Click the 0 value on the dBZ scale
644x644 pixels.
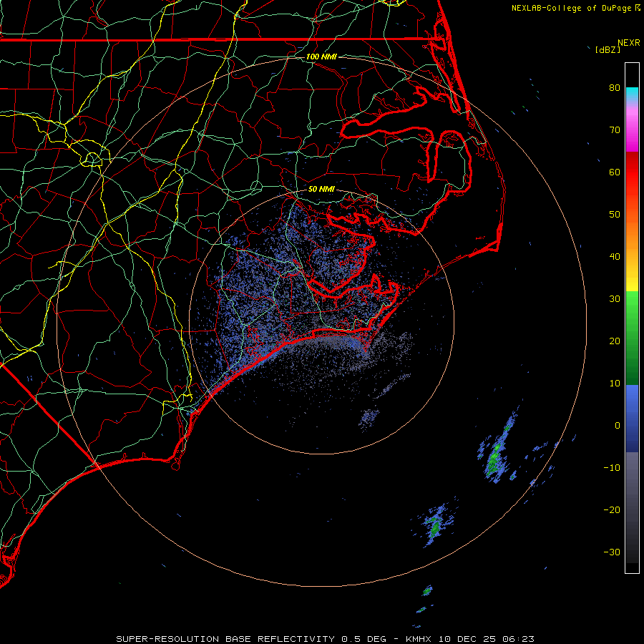tap(618, 426)
